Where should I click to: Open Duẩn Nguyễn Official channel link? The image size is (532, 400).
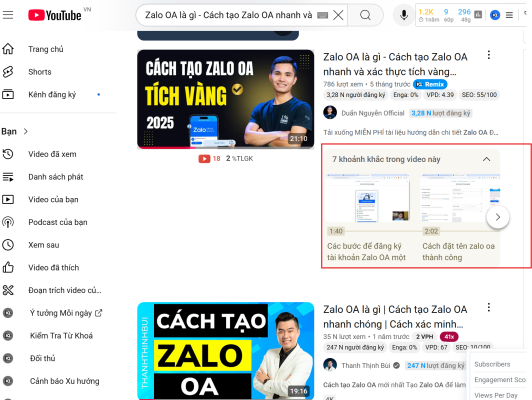tap(373, 113)
